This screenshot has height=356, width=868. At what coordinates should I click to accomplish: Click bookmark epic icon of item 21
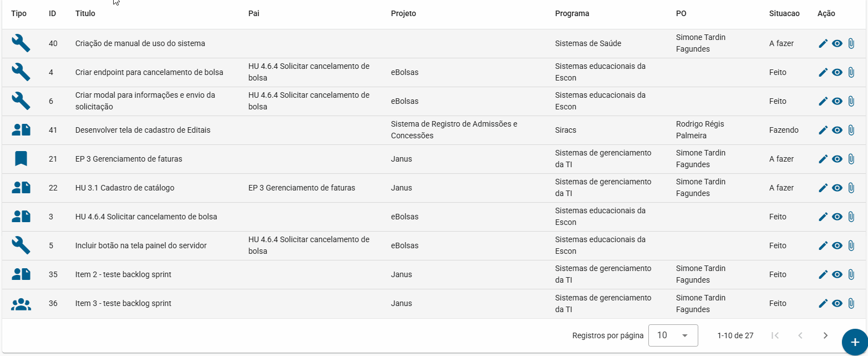21,159
